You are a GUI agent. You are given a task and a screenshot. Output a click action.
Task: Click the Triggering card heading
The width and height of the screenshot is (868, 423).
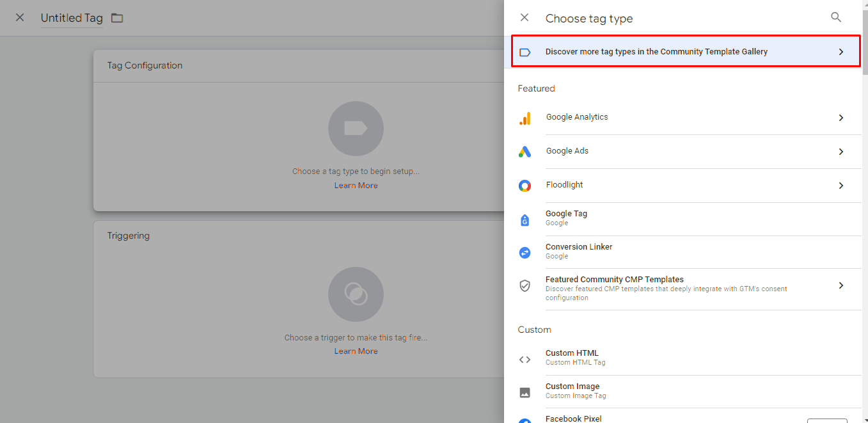point(128,235)
